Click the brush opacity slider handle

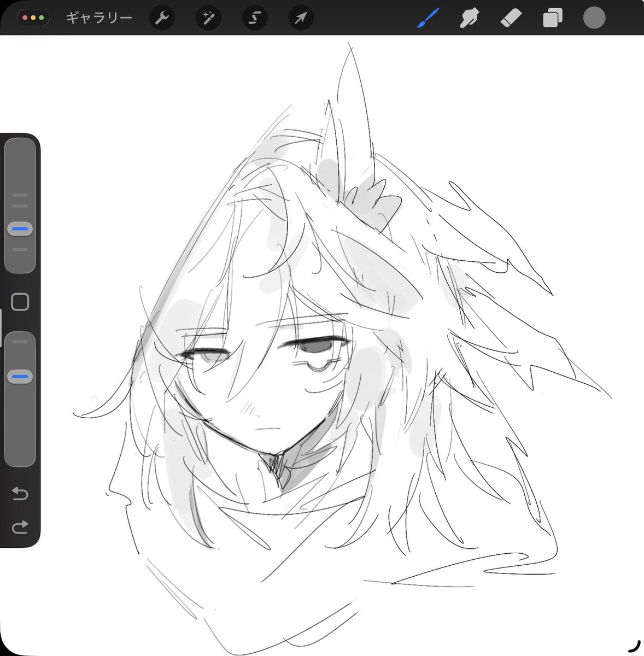click(x=20, y=376)
